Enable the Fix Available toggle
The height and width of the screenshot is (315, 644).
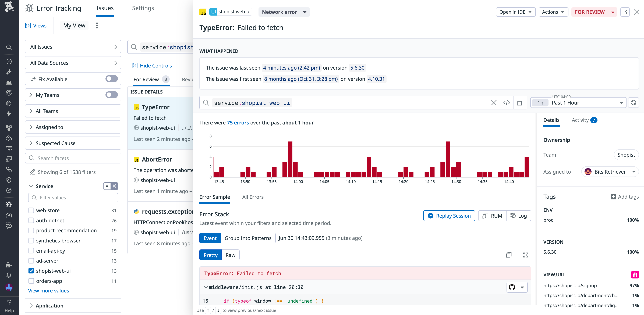point(111,79)
